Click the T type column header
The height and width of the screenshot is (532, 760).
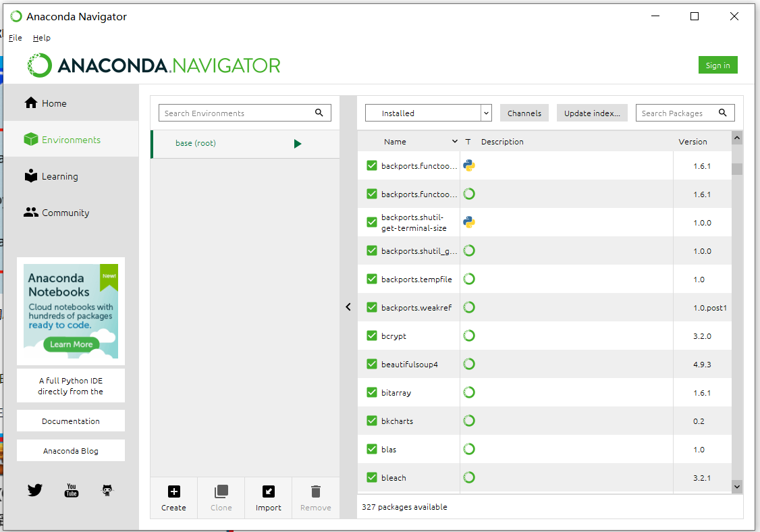pos(468,142)
